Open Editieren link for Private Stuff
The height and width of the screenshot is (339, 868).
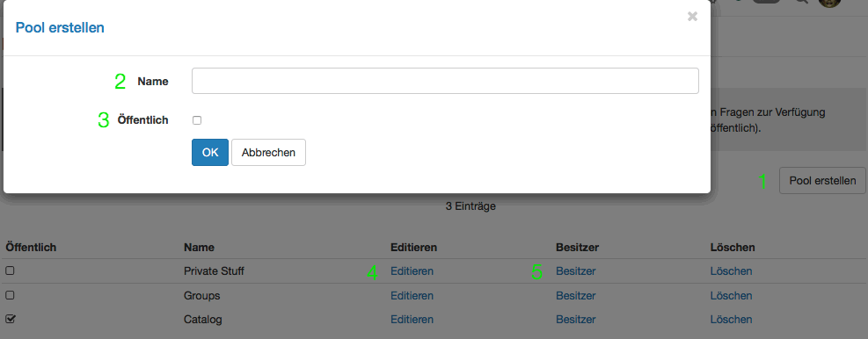pos(412,271)
